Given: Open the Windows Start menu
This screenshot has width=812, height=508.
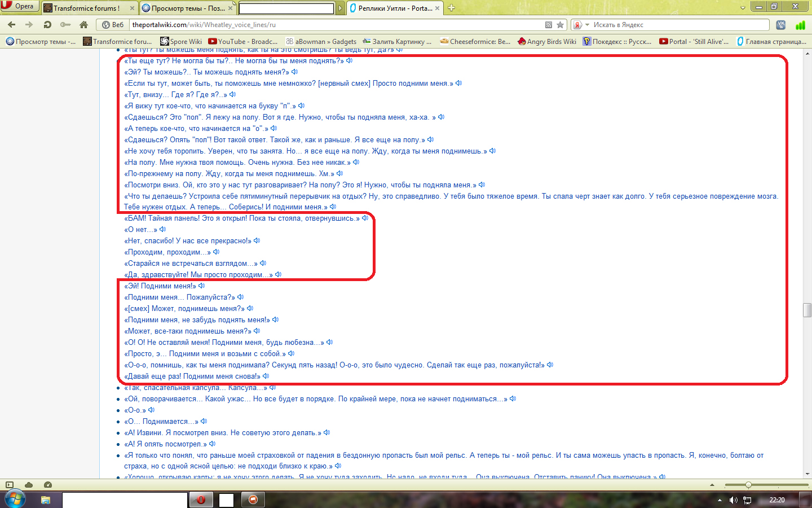Looking at the screenshot, I should click(15, 500).
